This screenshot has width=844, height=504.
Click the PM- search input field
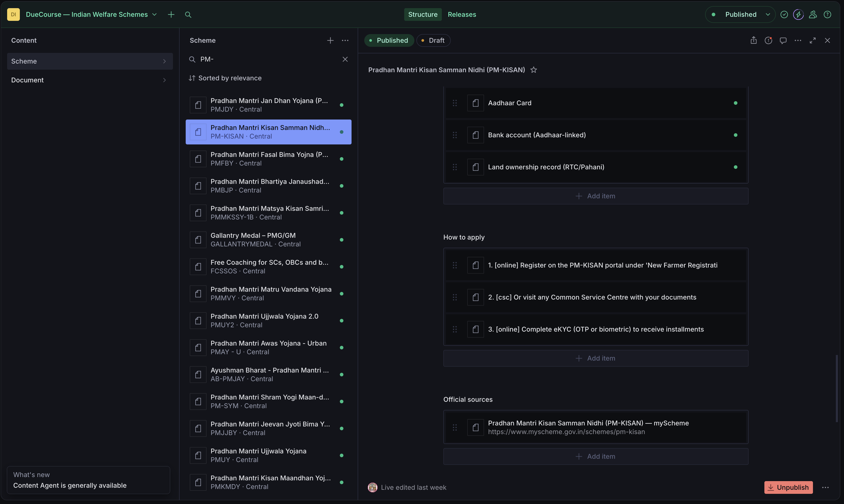point(268,59)
